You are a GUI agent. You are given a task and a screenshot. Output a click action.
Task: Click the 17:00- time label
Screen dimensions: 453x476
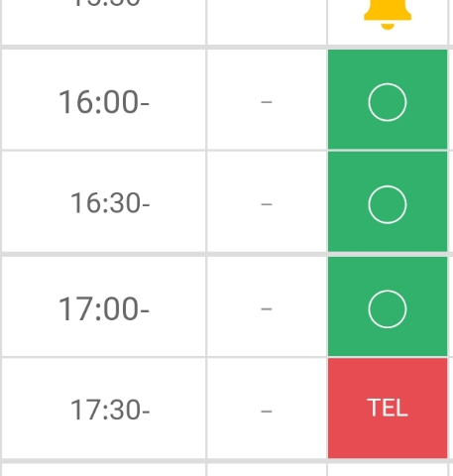(104, 308)
